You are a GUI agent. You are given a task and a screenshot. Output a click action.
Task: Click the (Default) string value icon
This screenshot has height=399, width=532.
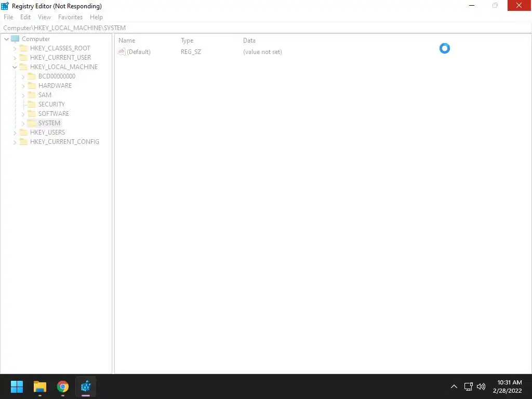[x=122, y=51]
